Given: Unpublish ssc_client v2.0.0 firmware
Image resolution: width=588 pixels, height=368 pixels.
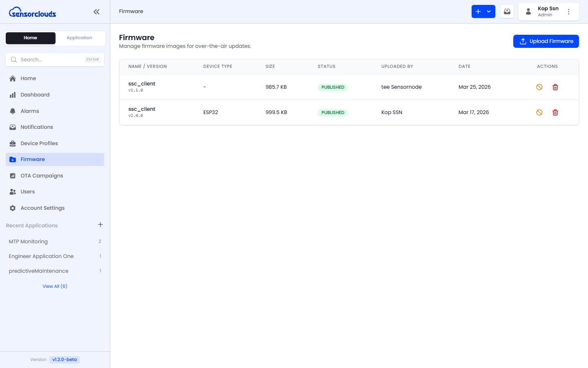Looking at the screenshot, I should (x=539, y=112).
